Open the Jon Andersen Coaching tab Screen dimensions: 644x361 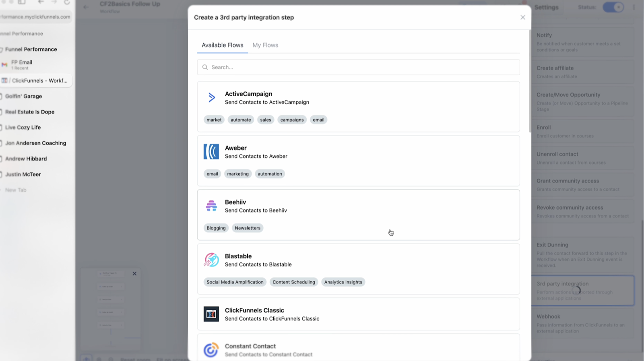point(36,143)
